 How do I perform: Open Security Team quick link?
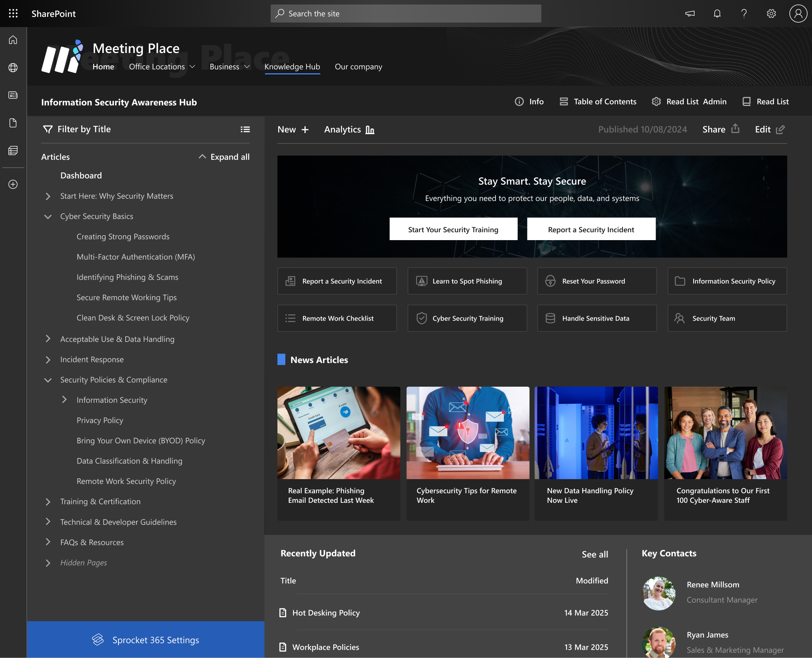click(727, 318)
